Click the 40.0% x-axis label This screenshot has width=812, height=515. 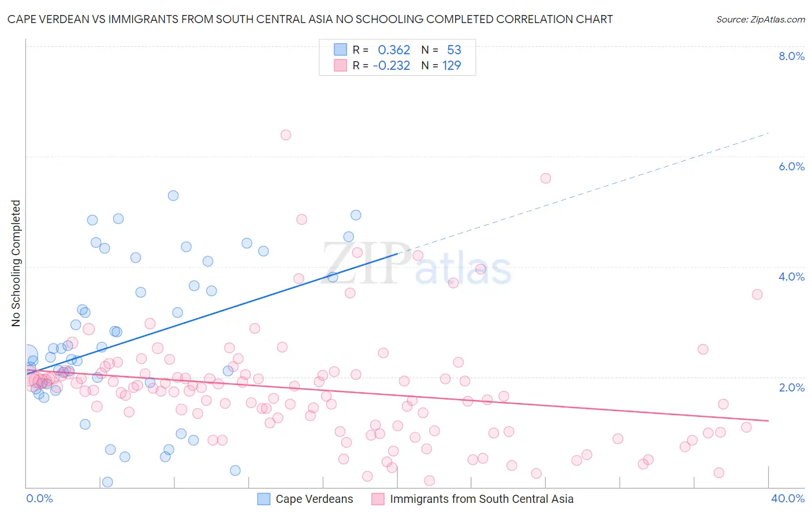pyautogui.click(x=788, y=498)
